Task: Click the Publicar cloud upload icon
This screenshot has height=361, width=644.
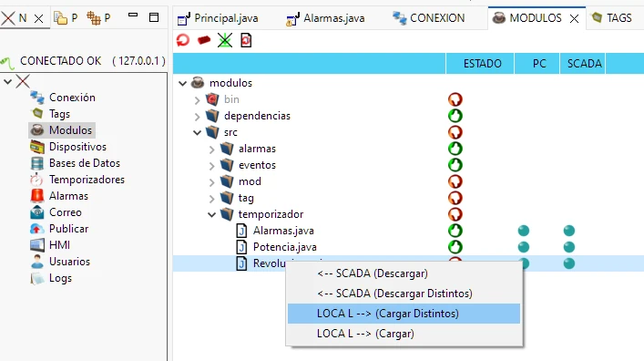Action: click(37, 229)
